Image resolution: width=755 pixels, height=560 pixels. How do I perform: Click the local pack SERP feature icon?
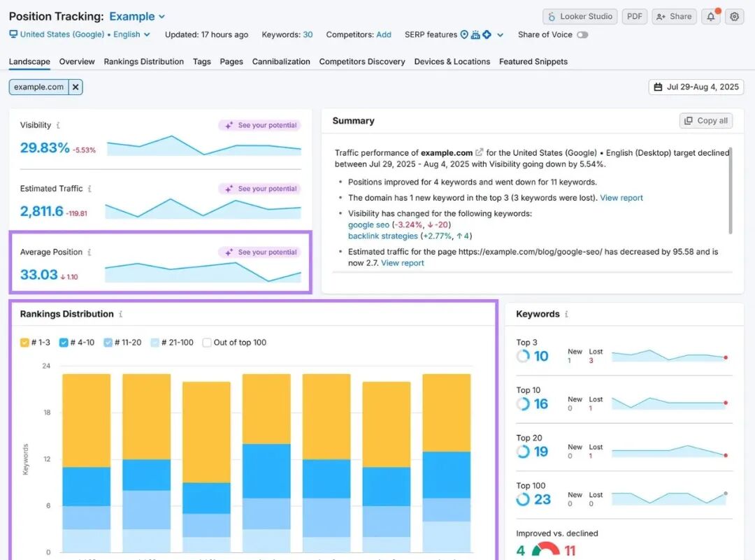point(464,35)
